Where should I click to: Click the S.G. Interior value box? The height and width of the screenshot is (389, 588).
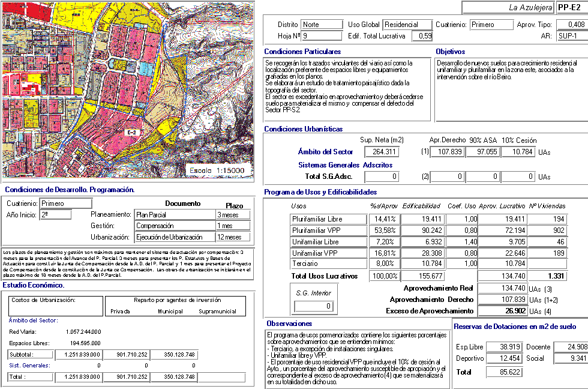(x=314, y=306)
